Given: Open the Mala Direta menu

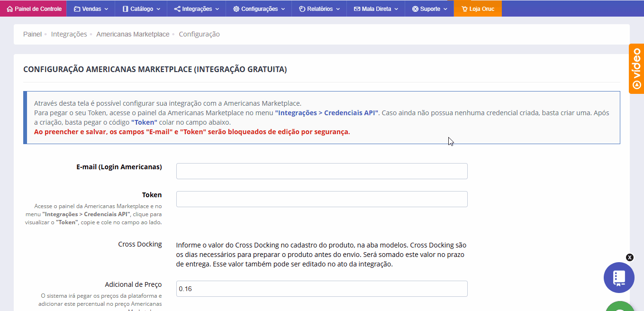Looking at the screenshot, I should click(x=376, y=9).
